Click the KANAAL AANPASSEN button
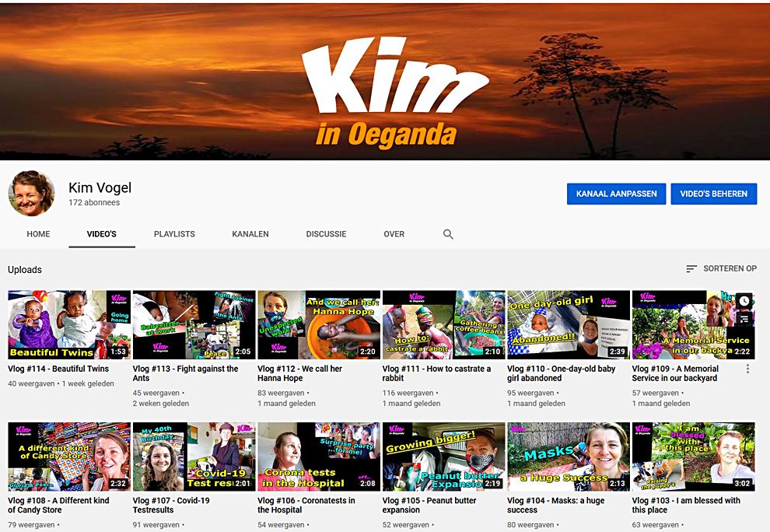This screenshot has height=532, width=770. click(x=616, y=194)
